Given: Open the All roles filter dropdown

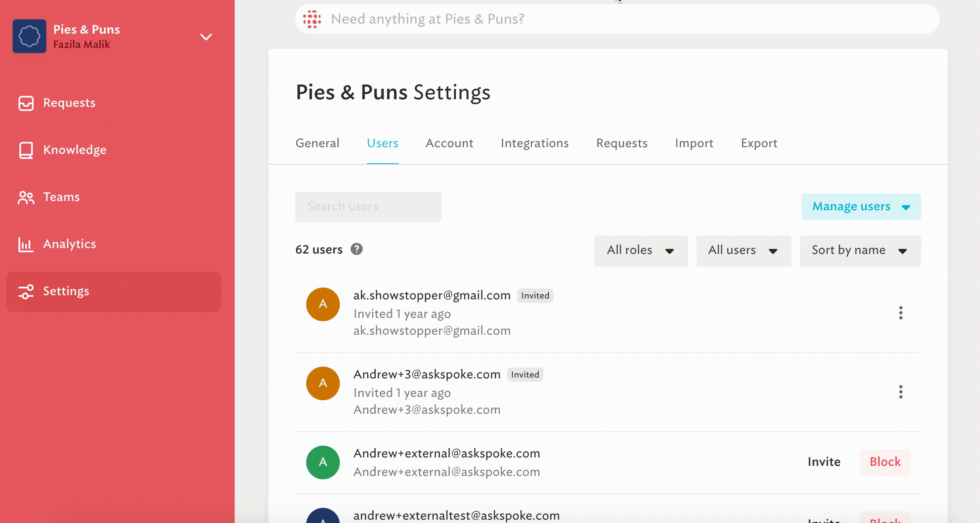Looking at the screenshot, I should coord(641,251).
